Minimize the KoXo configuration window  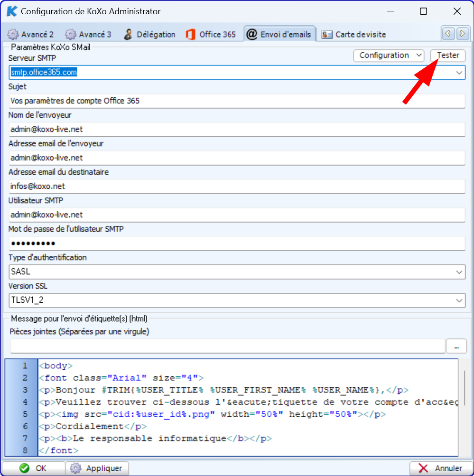390,11
